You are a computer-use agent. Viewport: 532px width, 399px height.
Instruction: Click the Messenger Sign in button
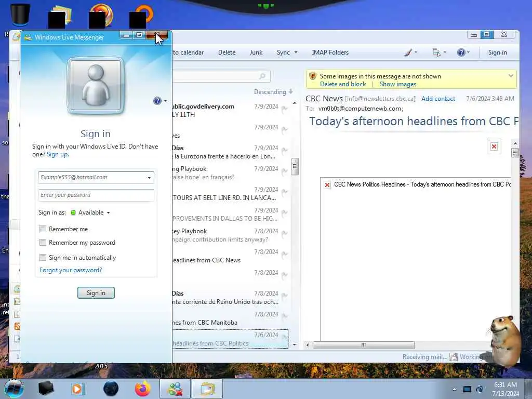click(x=96, y=293)
